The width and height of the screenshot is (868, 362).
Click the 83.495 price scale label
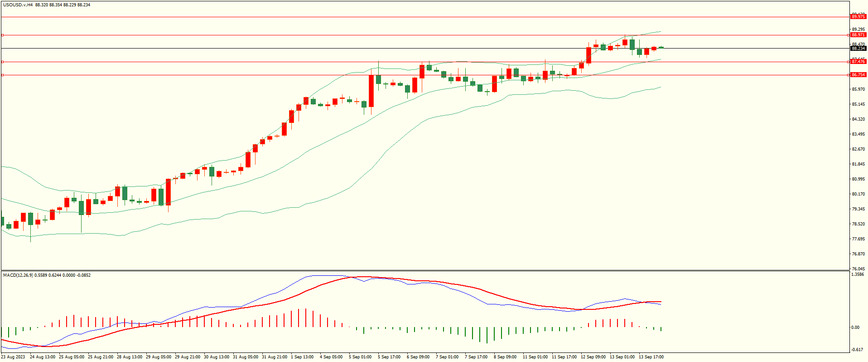(858, 134)
